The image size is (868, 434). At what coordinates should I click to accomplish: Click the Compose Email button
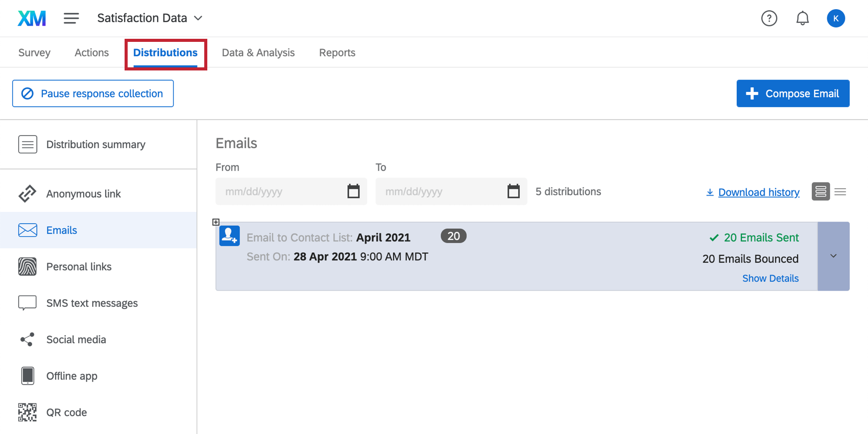(x=792, y=93)
